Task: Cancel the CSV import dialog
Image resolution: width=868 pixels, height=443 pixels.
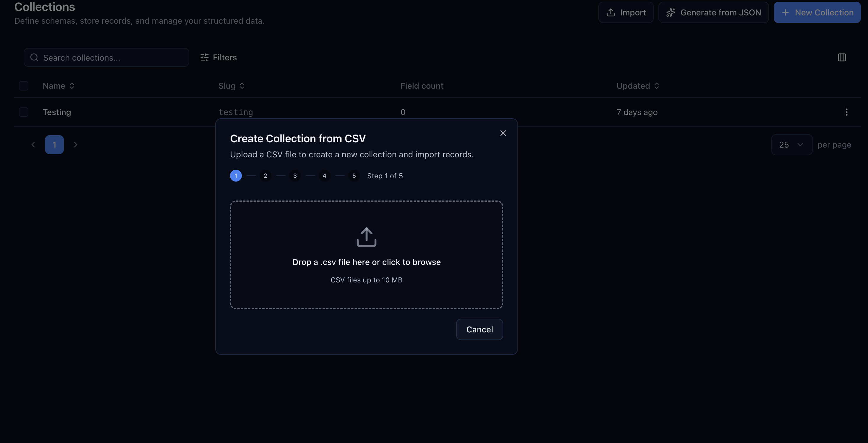Action: point(479,329)
